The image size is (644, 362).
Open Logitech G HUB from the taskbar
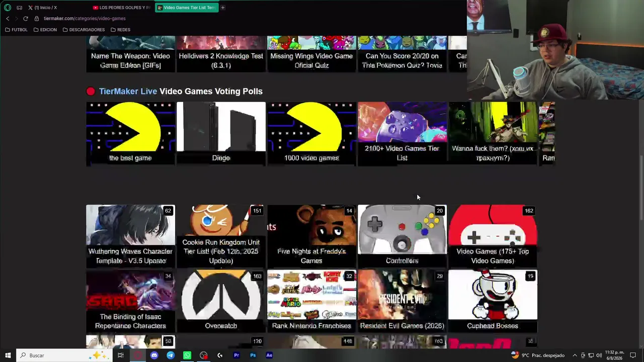pos(220,355)
